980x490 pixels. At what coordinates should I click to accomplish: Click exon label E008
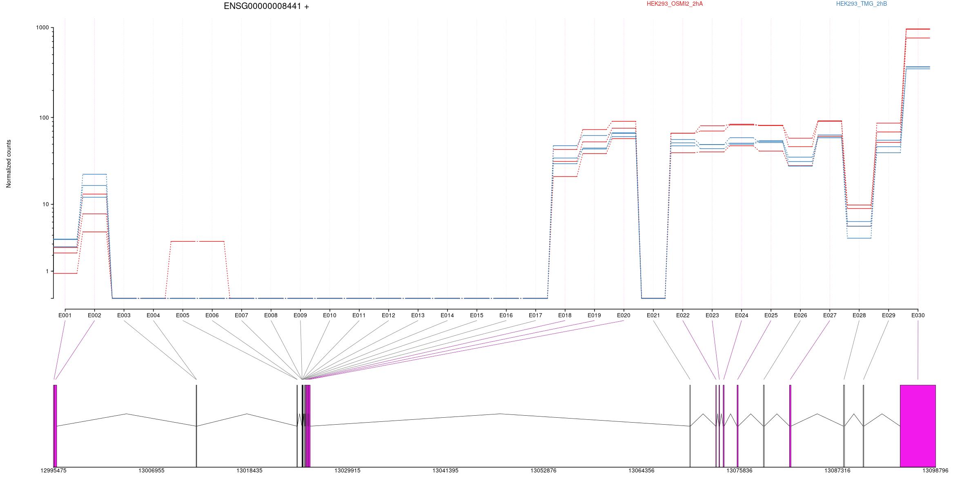click(271, 315)
